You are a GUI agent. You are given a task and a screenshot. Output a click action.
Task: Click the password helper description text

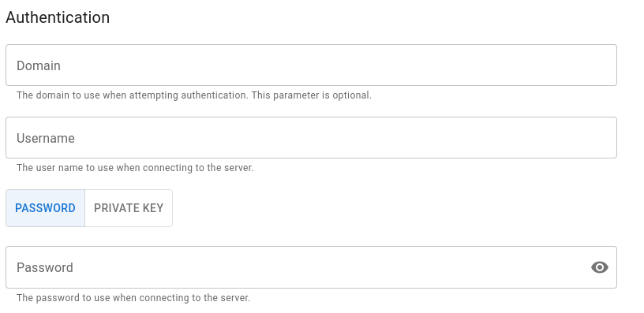tap(133, 298)
